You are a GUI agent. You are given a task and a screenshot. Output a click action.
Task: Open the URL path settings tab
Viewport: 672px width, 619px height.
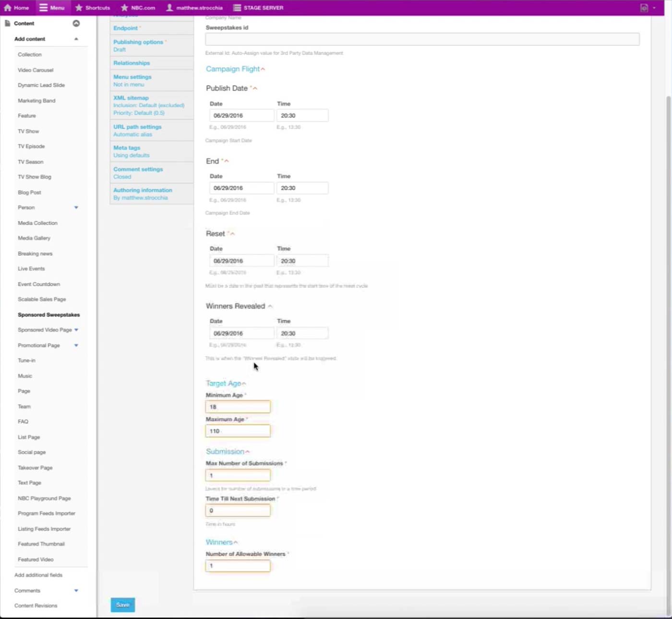(137, 127)
